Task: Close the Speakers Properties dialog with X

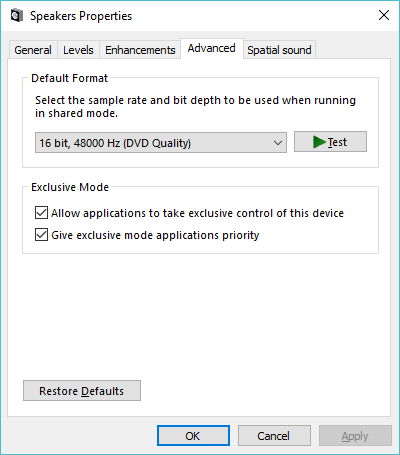Action: tap(384, 15)
